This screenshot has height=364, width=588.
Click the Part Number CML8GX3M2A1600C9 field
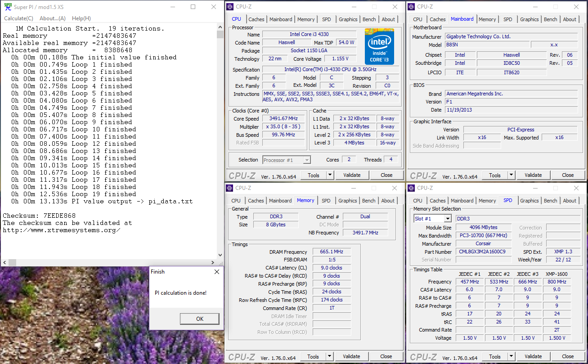click(484, 252)
